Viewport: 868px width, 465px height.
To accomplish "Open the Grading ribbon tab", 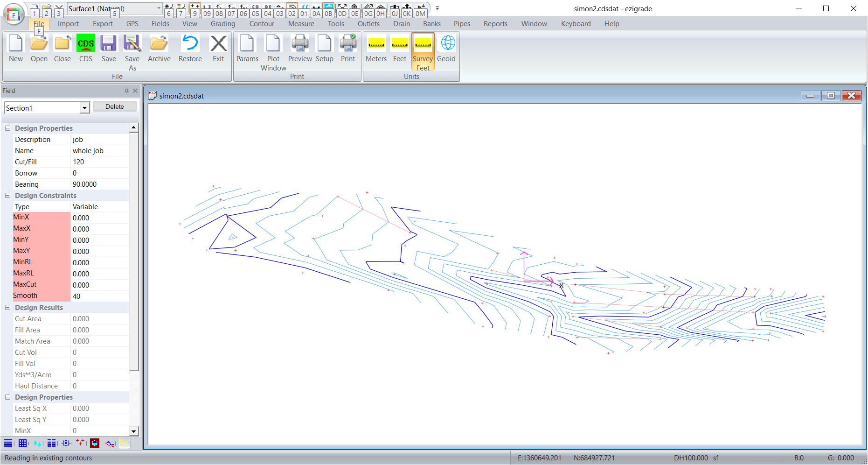I will coord(223,24).
